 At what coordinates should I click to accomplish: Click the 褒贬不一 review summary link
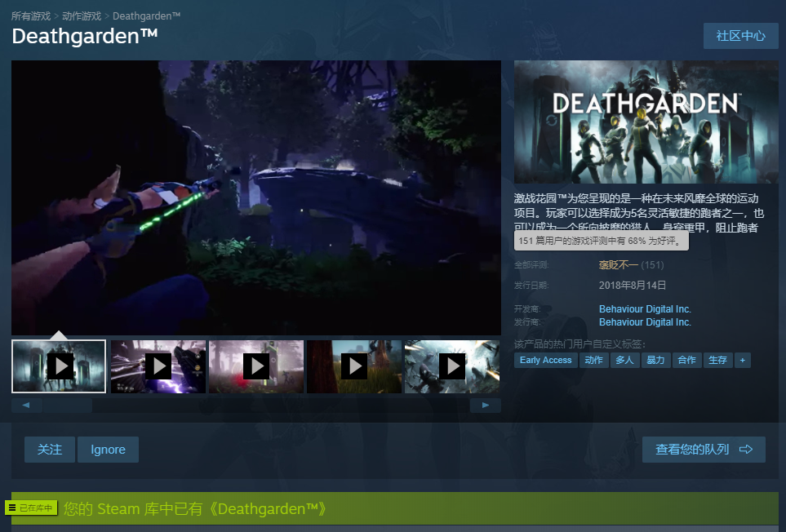618,265
